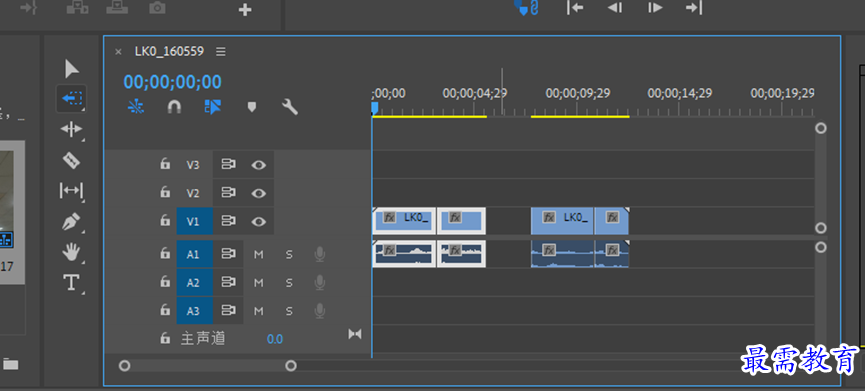Image resolution: width=865 pixels, height=391 pixels.
Task: Toggle the nest sequence insert option
Action: [135, 106]
